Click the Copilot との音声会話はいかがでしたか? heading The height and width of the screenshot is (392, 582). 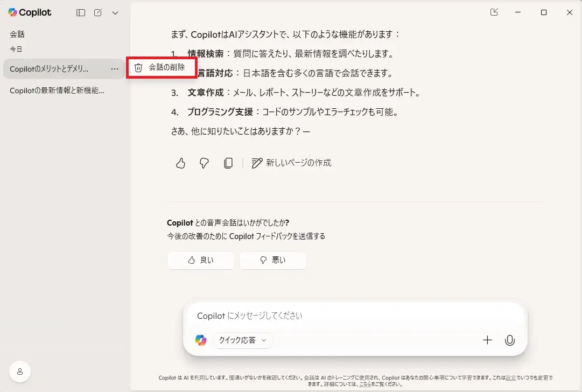click(228, 223)
